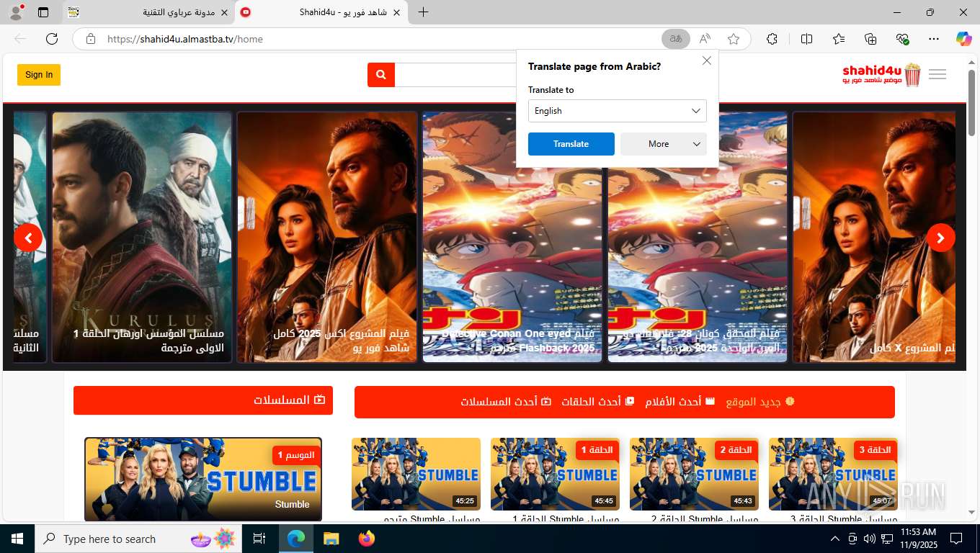Open the Favorites list icon
This screenshot has height=553, width=980.
(x=839, y=39)
